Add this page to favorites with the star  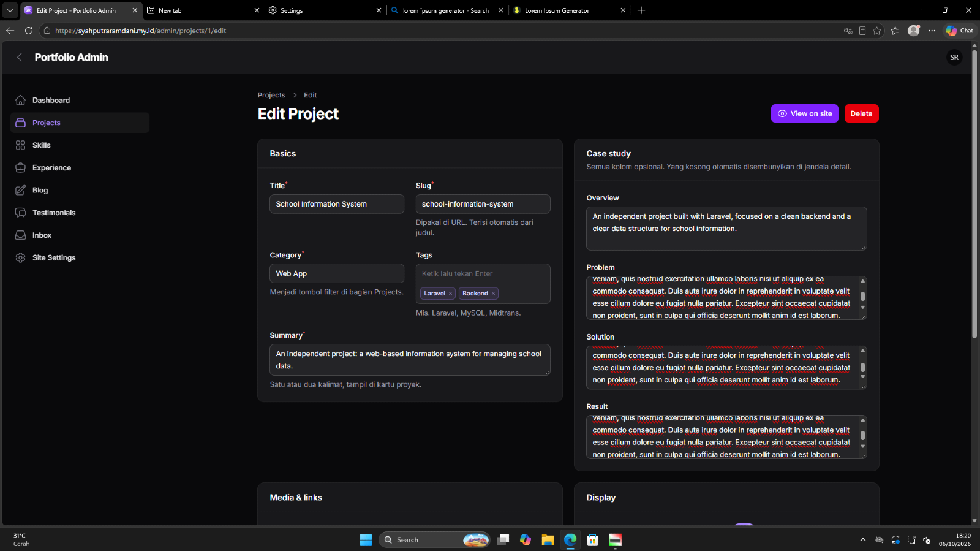(877, 31)
